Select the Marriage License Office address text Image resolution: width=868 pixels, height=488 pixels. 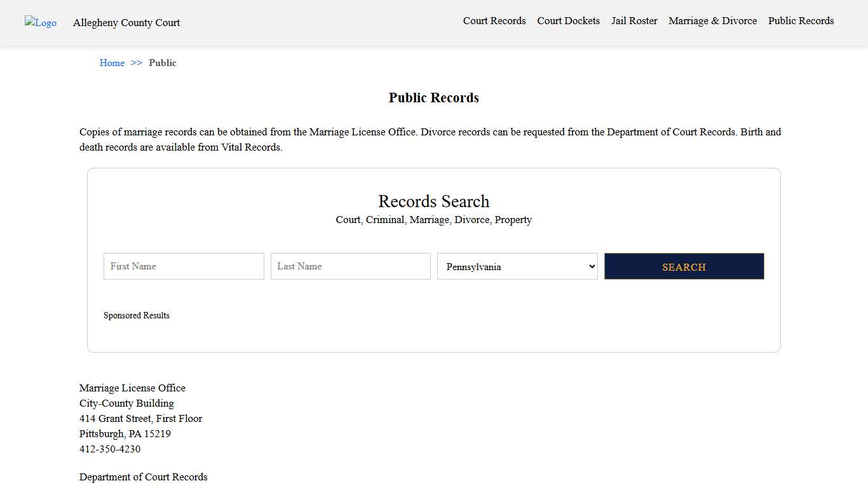tap(140, 418)
